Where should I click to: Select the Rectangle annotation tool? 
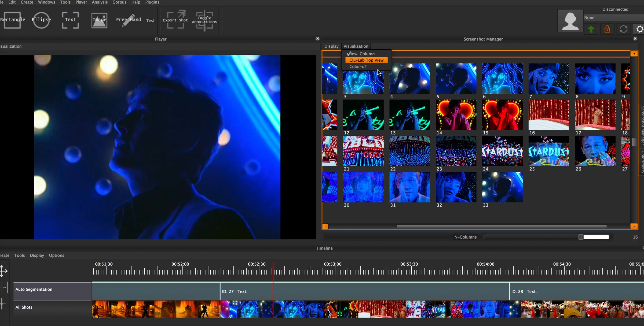click(x=12, y=20)
